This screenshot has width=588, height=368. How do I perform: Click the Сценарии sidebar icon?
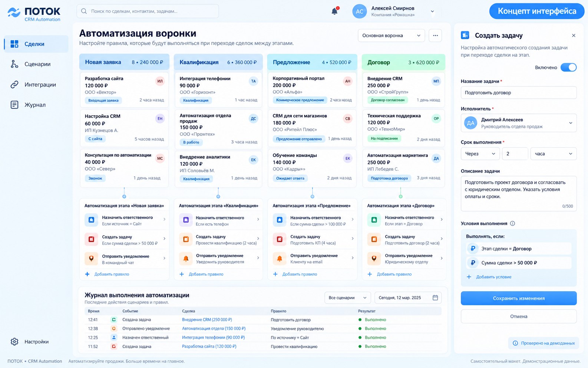click(x=14, y=64)
